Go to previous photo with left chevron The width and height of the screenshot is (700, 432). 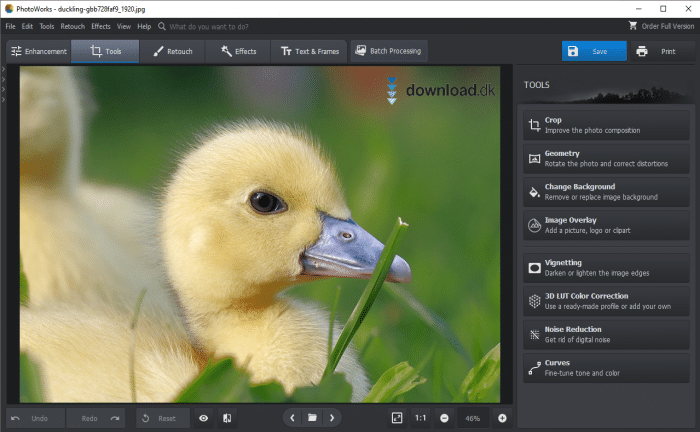pos(292,418)
